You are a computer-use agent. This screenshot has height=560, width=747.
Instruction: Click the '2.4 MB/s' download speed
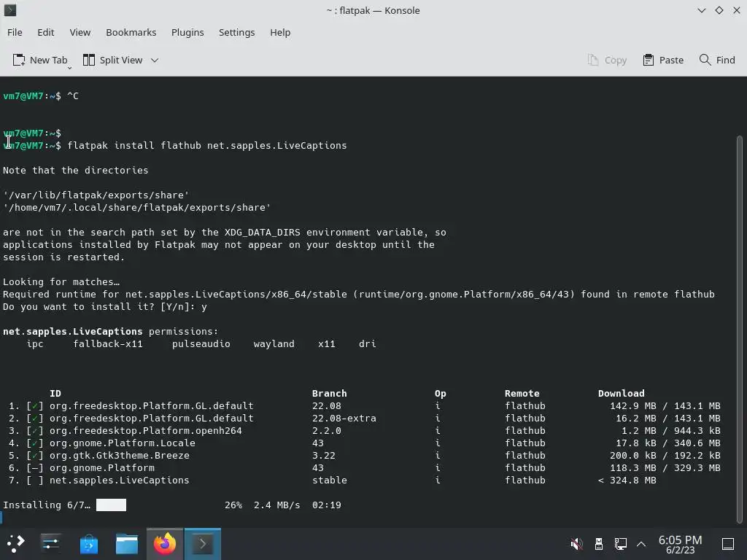click(x=276, y=505)
